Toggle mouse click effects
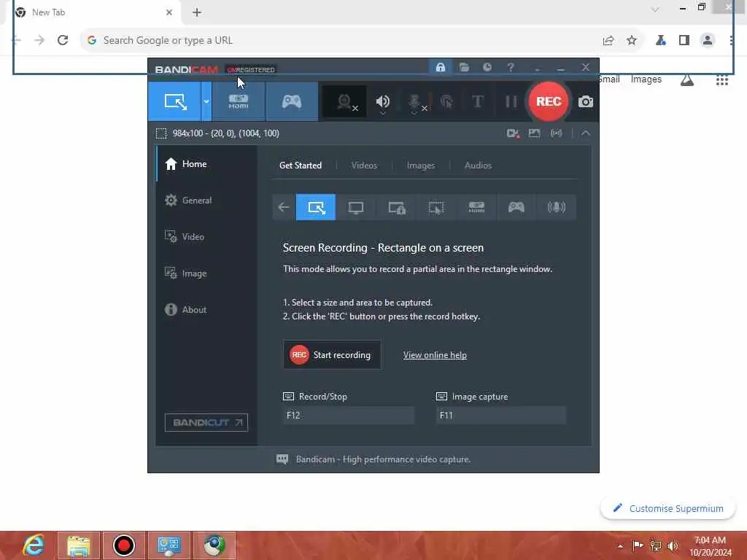 pos(447,101)
